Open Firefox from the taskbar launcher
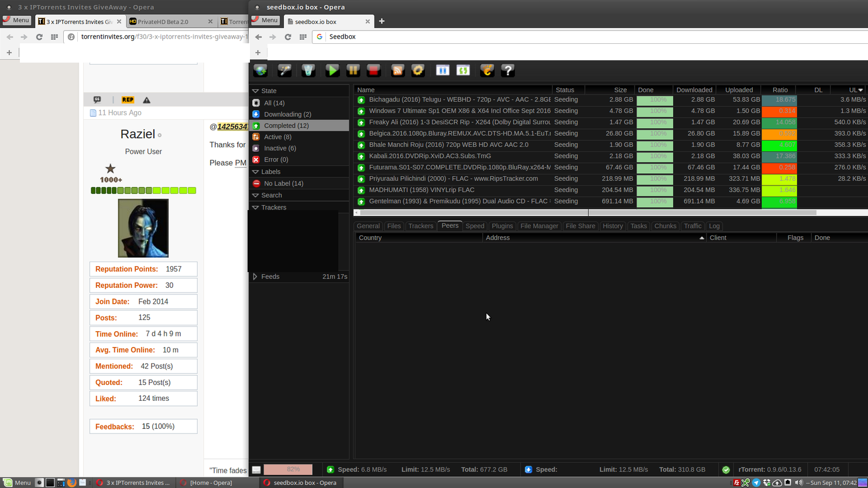The height and width of the screenshot is (488, 868). (x=71, y=483)
